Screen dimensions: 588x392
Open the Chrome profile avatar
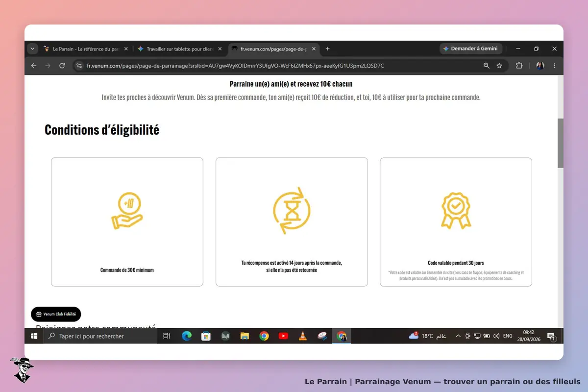(x=540, y=66)
